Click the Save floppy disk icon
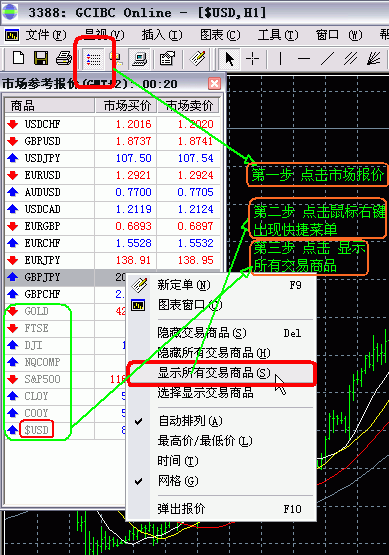 [41, 58]
